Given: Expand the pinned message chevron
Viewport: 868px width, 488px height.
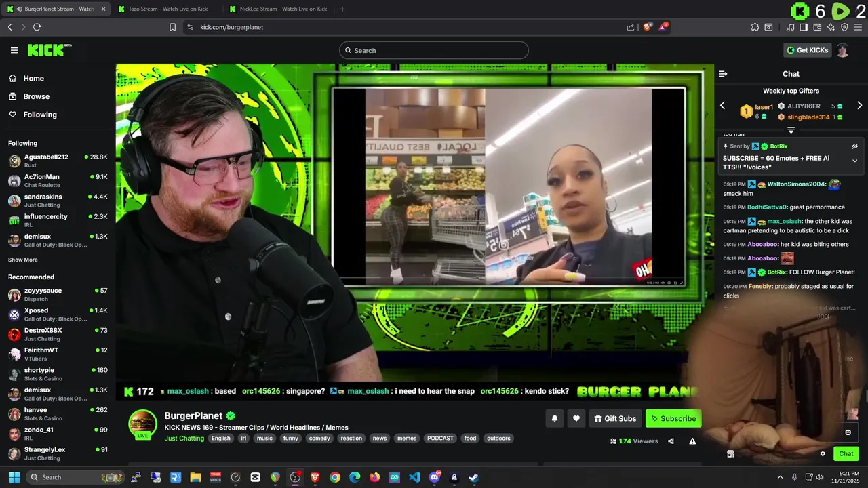Looking at the screenshot, I should [x=854, y=161].
